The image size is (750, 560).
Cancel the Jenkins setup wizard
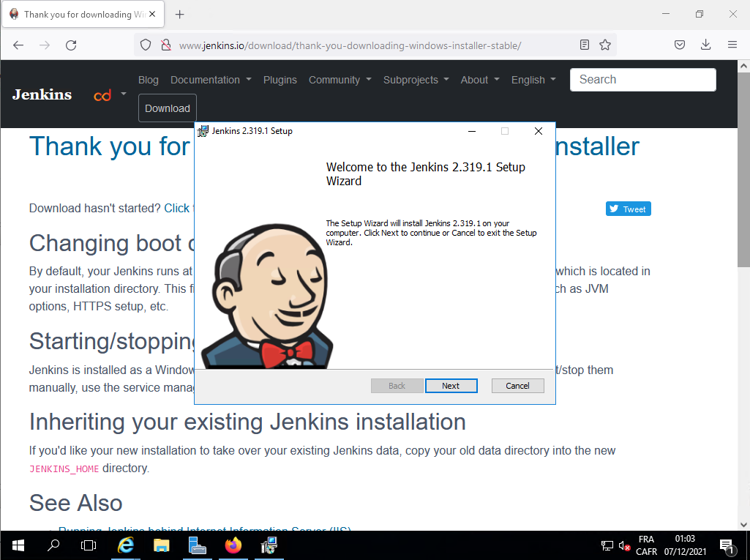[517, 386]
